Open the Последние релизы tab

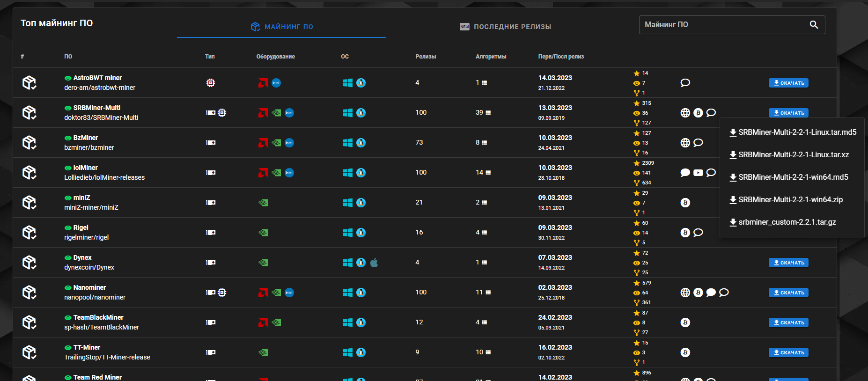[505, 27]
